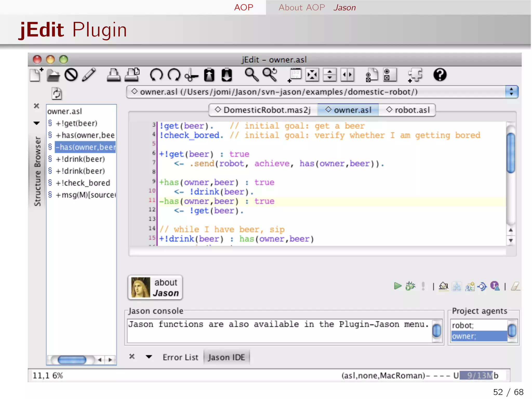This screenshot has width=532, height=399.
Task: Open buffer options icon
Action: 372,75
